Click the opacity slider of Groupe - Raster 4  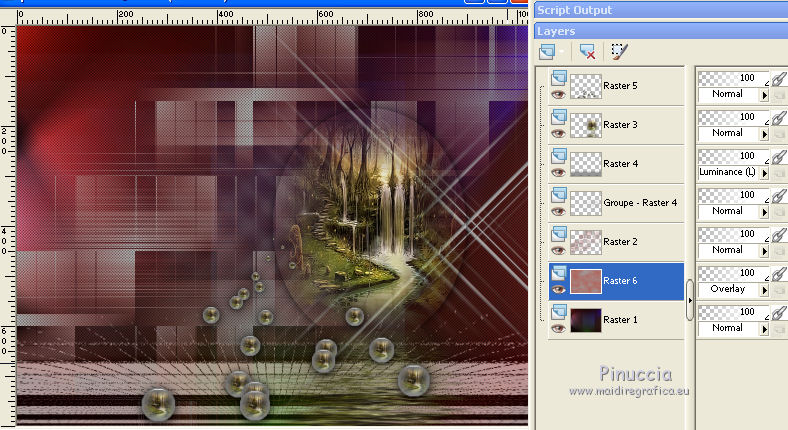[734, 195]
